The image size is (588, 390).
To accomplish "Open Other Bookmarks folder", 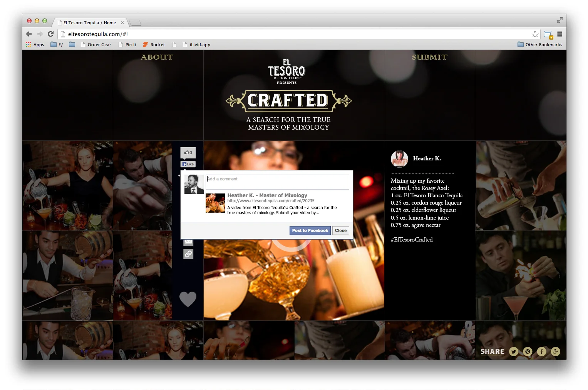I will 540,45.
